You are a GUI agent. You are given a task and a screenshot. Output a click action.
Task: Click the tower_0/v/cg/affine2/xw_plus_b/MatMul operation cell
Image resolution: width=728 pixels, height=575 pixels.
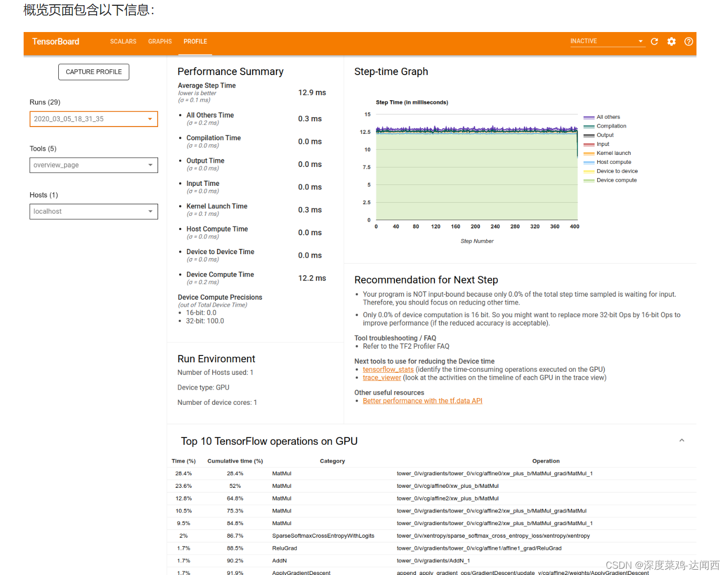coord(448,499)
